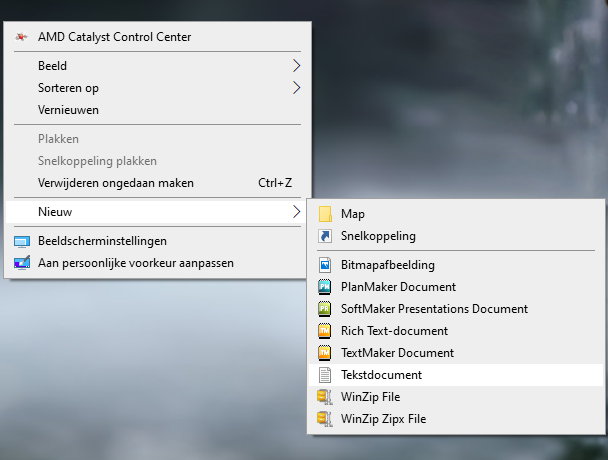Select Bitmapafbeelding from the Nieuw submenu

pos(387,265)
